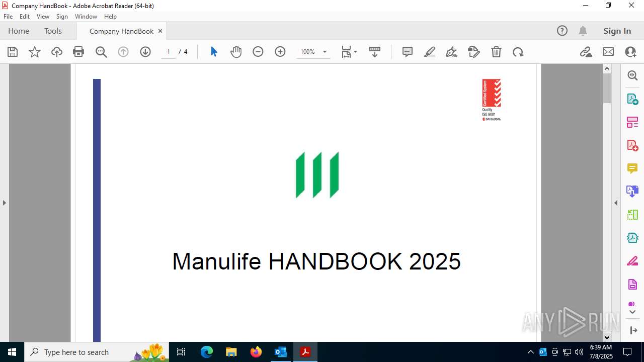Image resolution: width=644 pixels, height=362 pixels.
Task: Open the Organize Pages tool in the right pane
Action: point(632,122)
